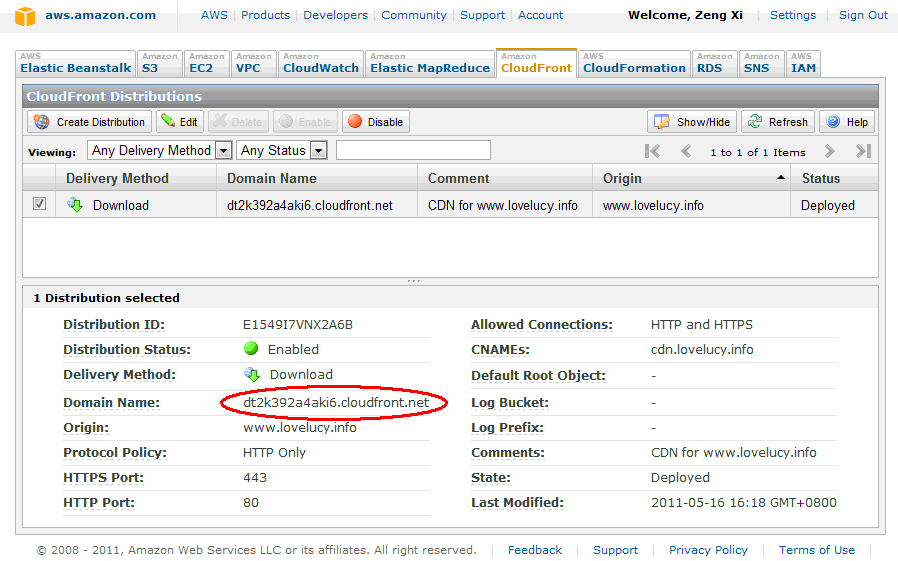Screen dimensions: 898x561
Task: Click dt2k392a4aki6.cloudfront.net in the table row
Action: coord(310,205)
